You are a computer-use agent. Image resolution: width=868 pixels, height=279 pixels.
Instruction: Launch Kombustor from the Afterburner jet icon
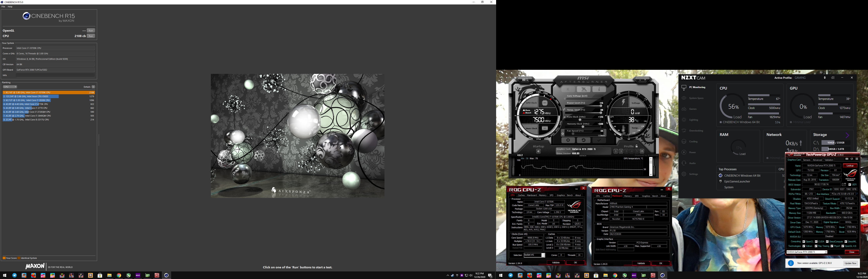click(584, 89)
